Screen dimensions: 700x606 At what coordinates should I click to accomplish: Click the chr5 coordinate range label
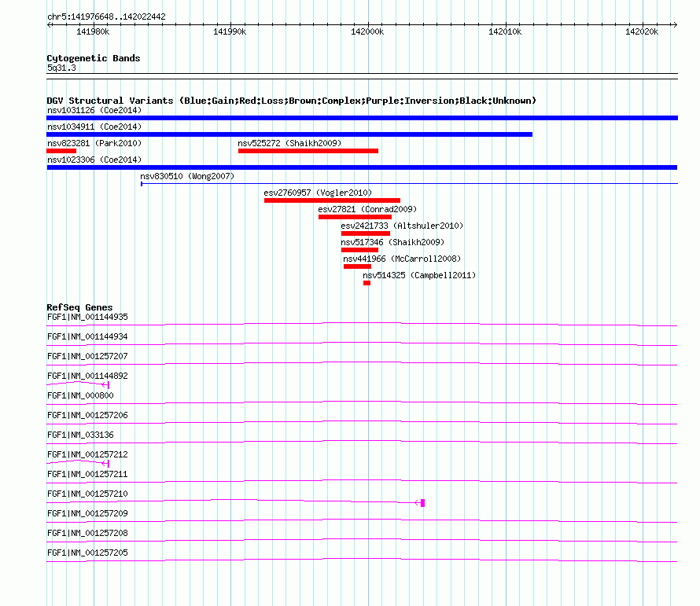point(106,17)
